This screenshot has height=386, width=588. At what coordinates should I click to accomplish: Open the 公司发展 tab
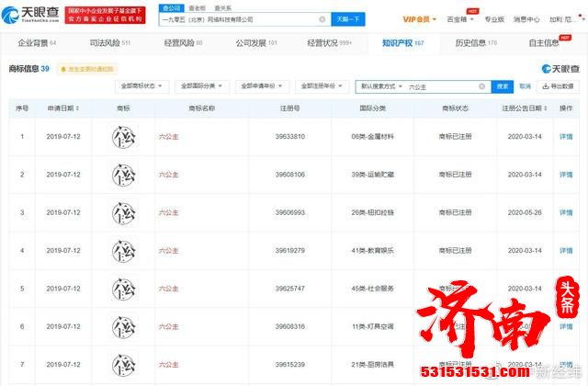point(256,43)
